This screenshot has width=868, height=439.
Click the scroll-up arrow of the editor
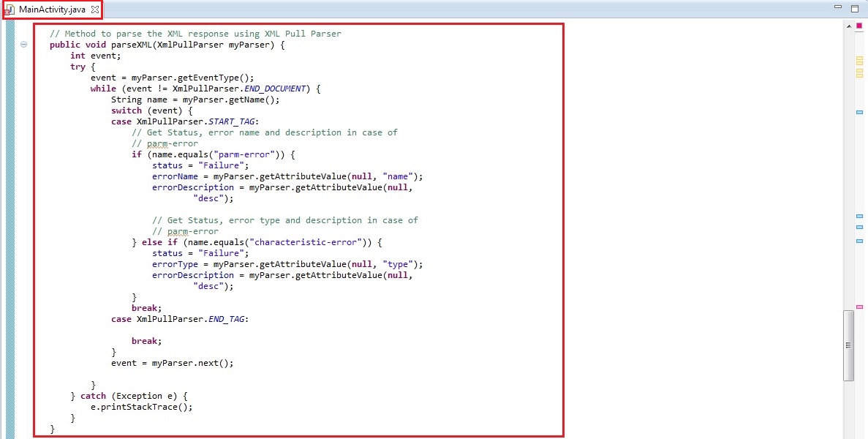coord(848,26)
